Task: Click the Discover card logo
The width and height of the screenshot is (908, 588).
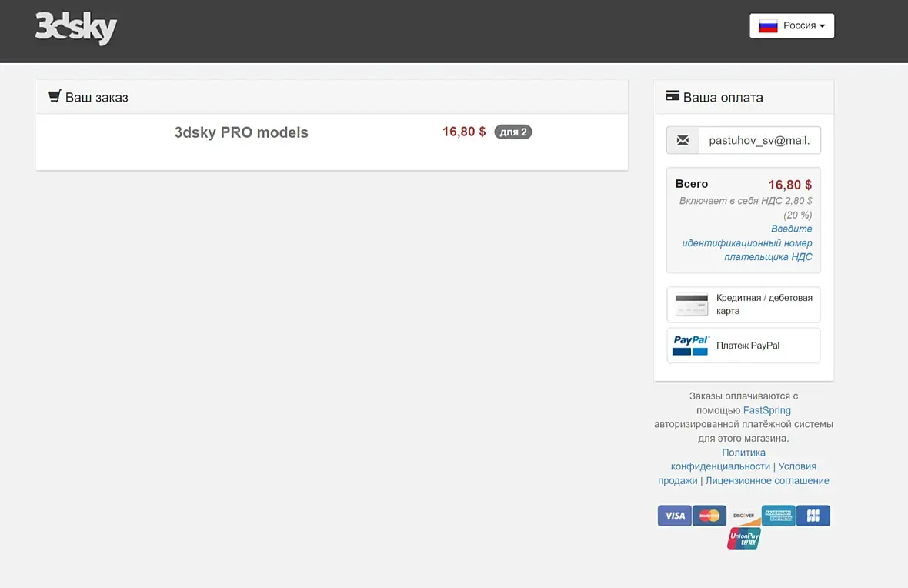Action: 743,516
